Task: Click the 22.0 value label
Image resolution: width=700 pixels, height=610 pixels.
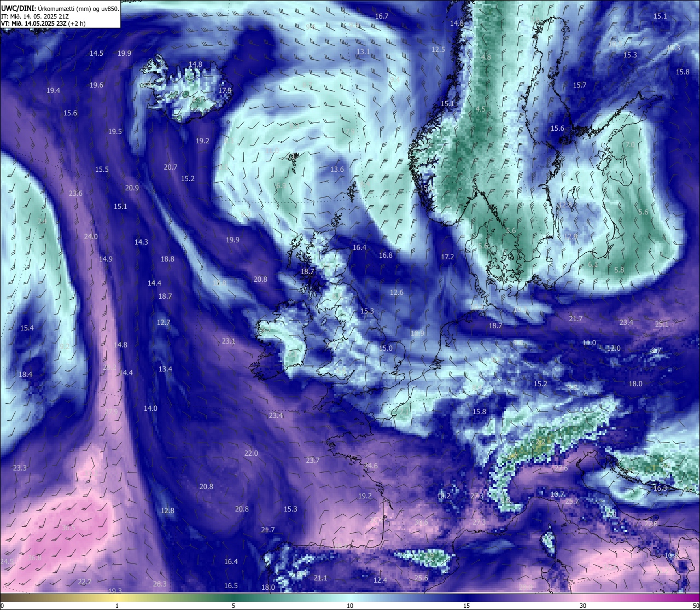Action: click(x=251, y=453)
